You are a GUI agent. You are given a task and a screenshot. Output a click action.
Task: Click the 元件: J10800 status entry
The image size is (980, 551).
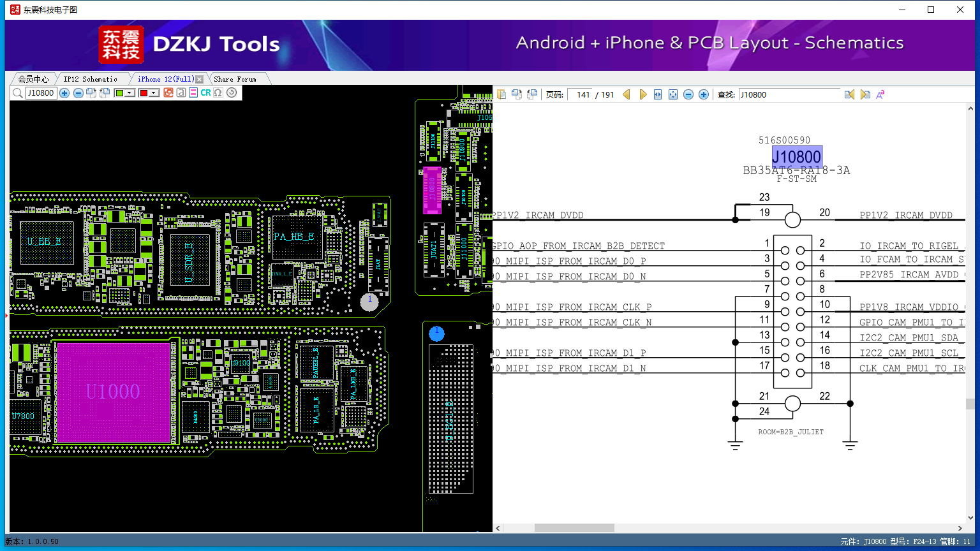863,541
